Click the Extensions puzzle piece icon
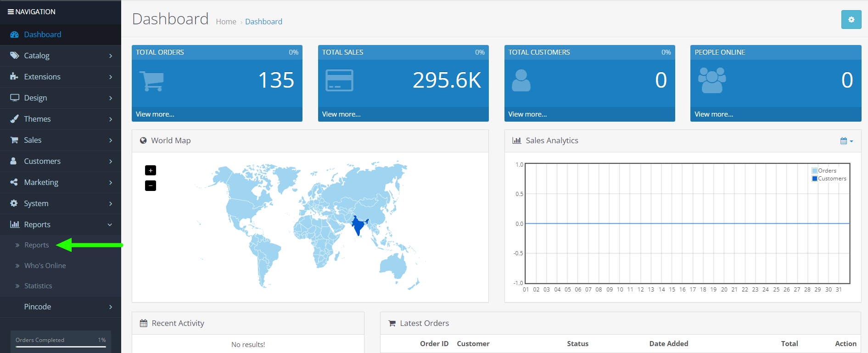This screenshot has width=868, height=353. click(14, 77)
